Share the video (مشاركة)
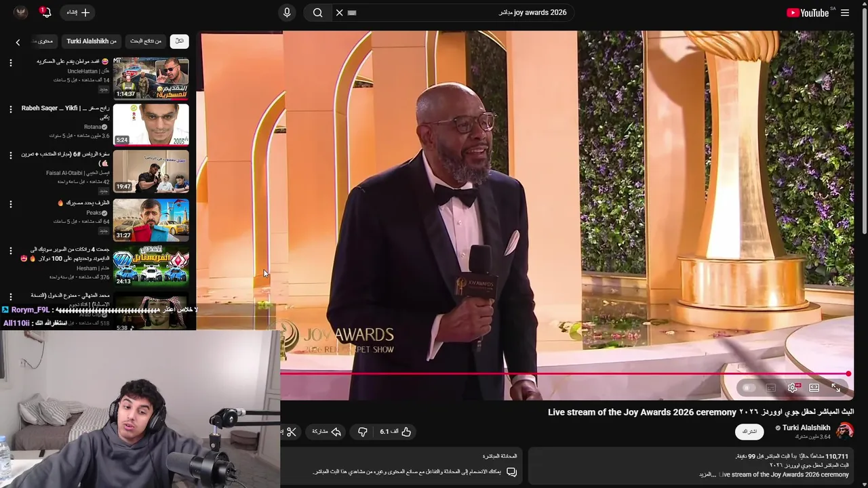The height and width of the screenshot is (488, 868). 326,432
